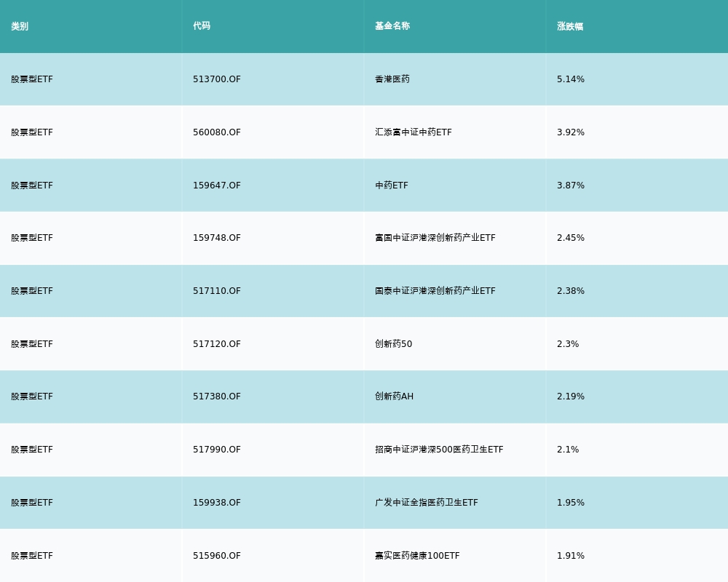Viewport: 728px width, 582px height.
Task: Click the 涨跌幅 column header
Action: pyautogui.click(x=570, y=26)
